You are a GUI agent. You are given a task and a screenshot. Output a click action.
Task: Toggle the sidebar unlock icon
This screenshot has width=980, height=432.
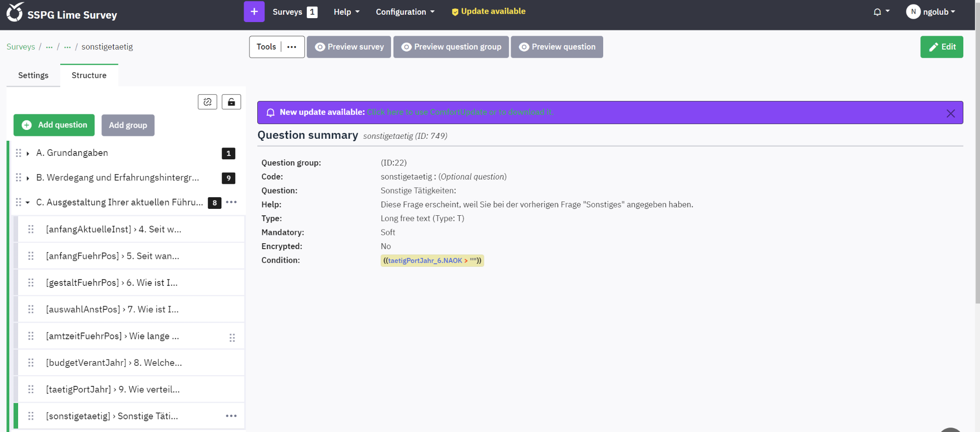pos(231,102)
